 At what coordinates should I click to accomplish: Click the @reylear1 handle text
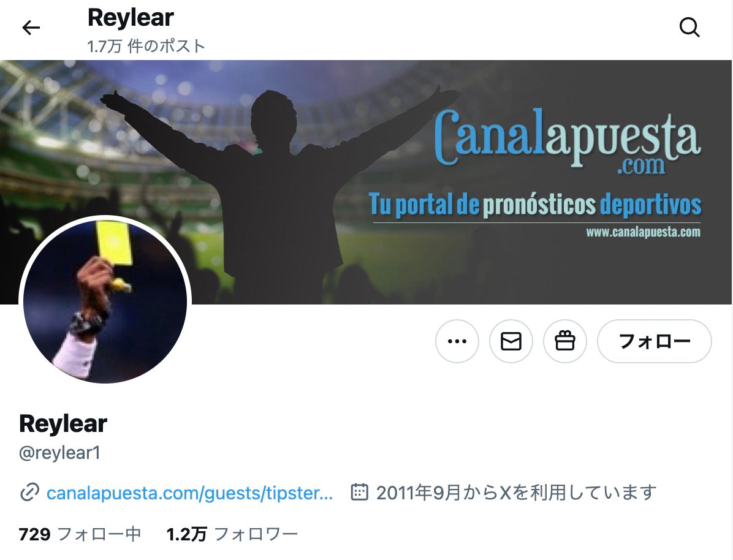pyautogui.click(x=59, y=453)
